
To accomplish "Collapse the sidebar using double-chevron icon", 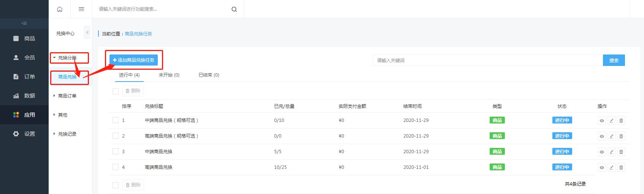I will point(87,33).
